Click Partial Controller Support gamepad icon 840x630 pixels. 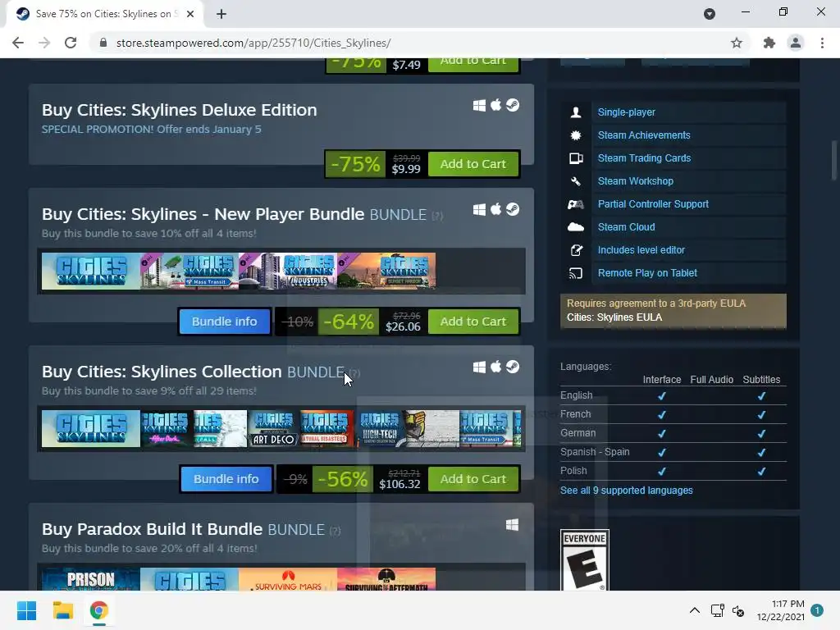(x=576, y=204)
